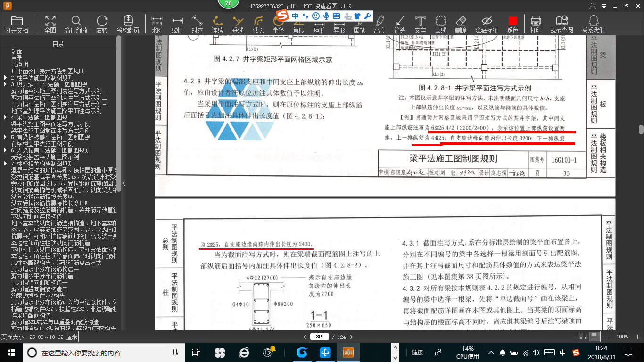Select the 弧长 arc length tool
The height and width of the screenshot is (362, 644).
(258, 24)
